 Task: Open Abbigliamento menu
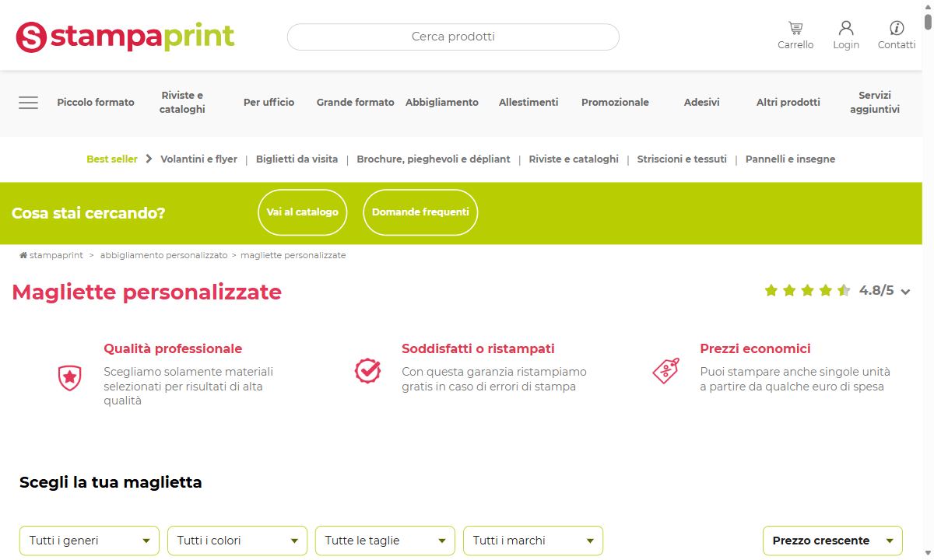tap(442, 103)
